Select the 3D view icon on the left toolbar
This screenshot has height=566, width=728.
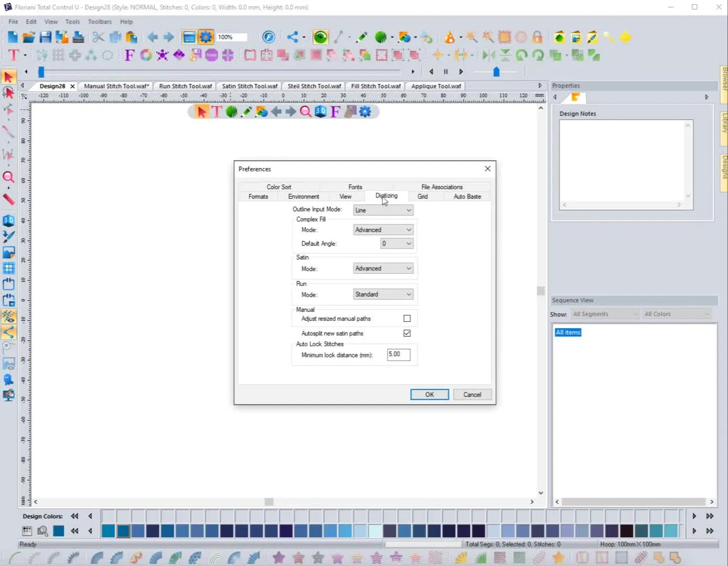pyautogui.click(x=8, y=220)
